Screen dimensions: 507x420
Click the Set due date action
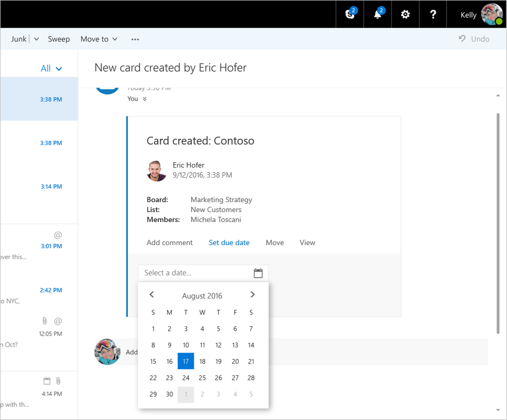229,242
